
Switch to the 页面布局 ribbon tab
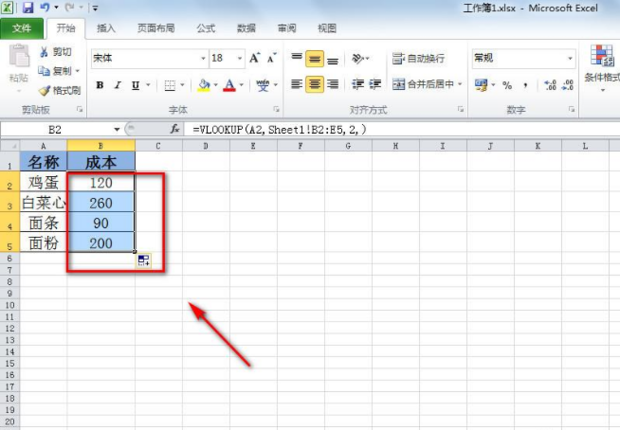[156, 28]
